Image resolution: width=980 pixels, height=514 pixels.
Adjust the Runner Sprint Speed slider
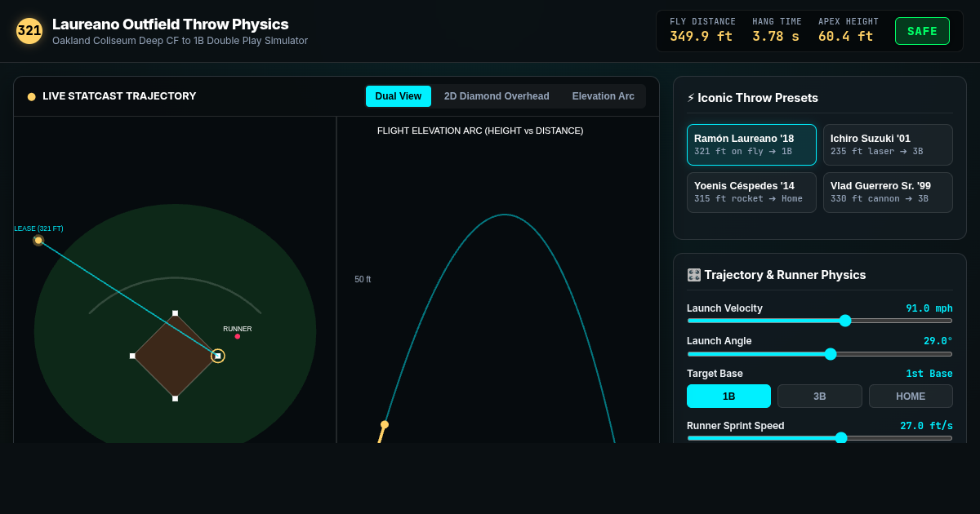pyautogui.click(x=820, y=438)
